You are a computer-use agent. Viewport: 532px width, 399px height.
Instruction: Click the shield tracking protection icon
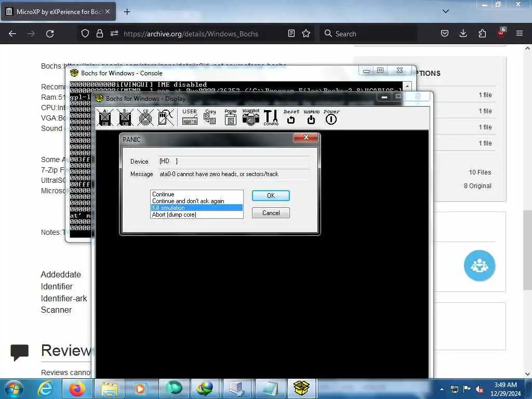pos(85,33)
